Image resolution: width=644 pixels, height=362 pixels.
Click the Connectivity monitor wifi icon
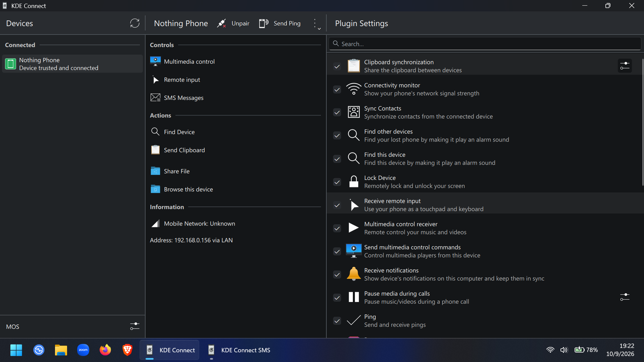tap(354, 89)
